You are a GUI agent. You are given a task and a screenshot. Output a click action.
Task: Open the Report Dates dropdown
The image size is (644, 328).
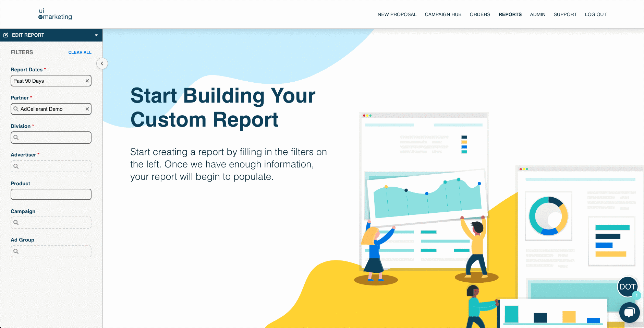[48, 81]
